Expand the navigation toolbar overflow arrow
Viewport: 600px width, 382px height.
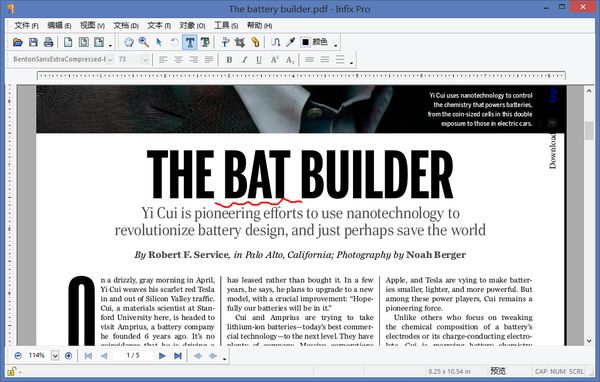[224, 359]
